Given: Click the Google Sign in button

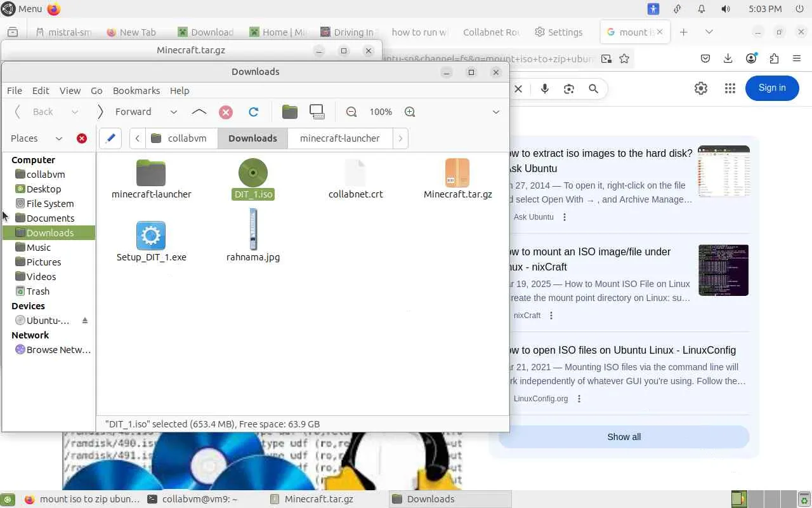Looking at the screenshot, I should pyautogui.click(x=772, y=88).
